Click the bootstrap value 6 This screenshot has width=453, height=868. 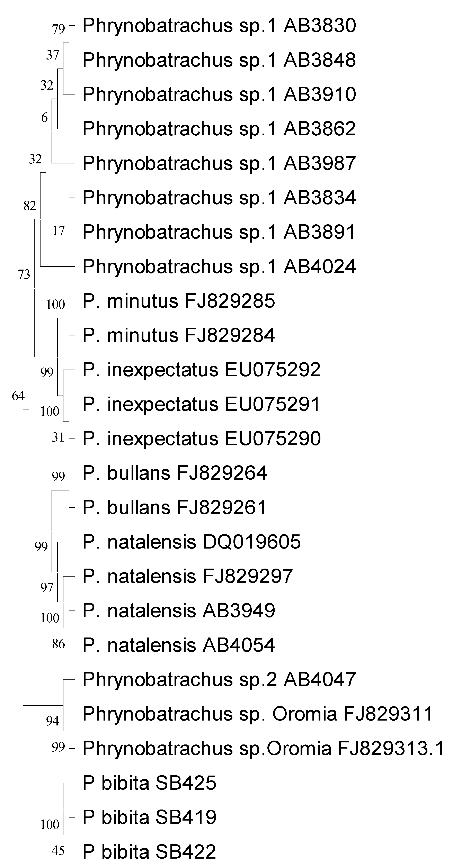coord(44,118)
